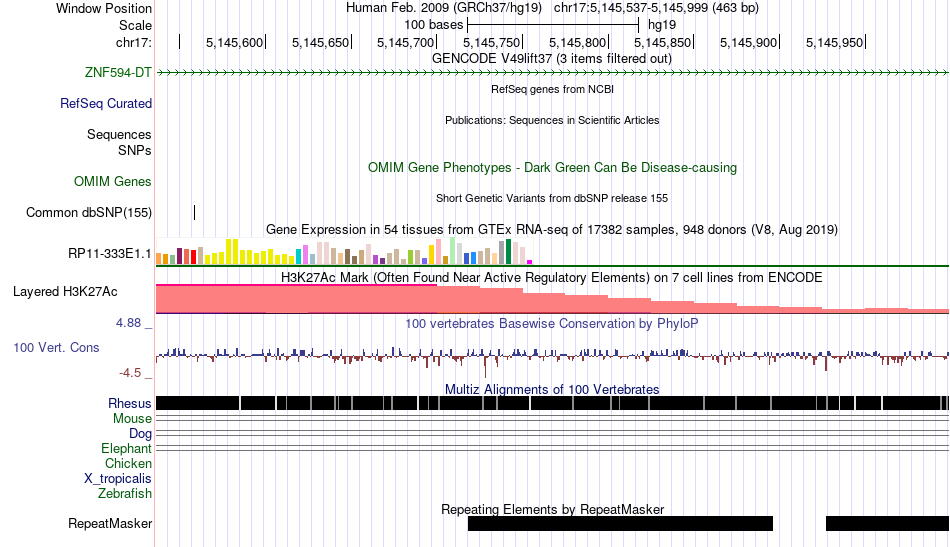The height and width of the screenshot is (547, 950).
Task: Select the Chicken alignment label
Action: click(128, 463)
